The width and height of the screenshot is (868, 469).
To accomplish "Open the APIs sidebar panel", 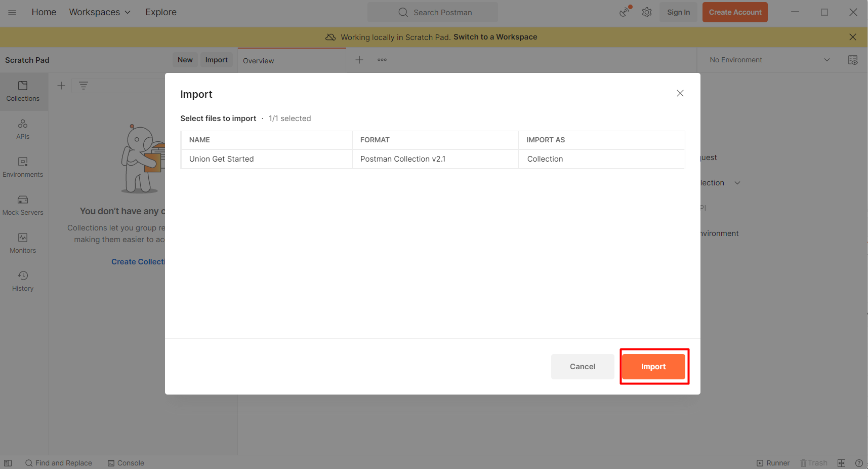I will point(23,130).
